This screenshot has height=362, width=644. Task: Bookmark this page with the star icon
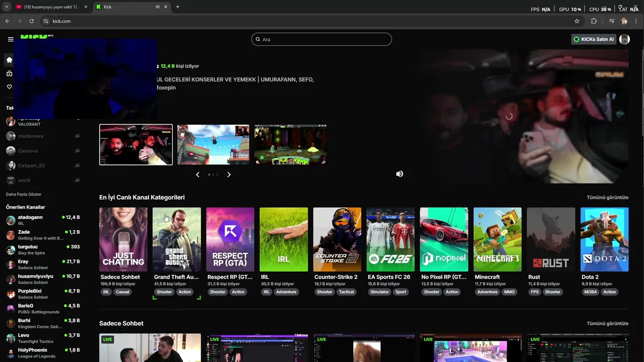(x=577, y=21)
